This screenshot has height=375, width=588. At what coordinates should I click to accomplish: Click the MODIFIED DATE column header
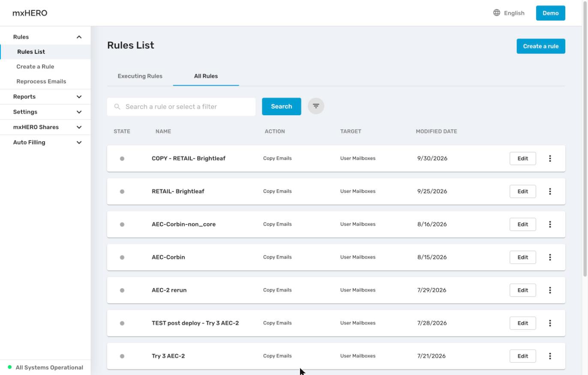coord(436,131)
